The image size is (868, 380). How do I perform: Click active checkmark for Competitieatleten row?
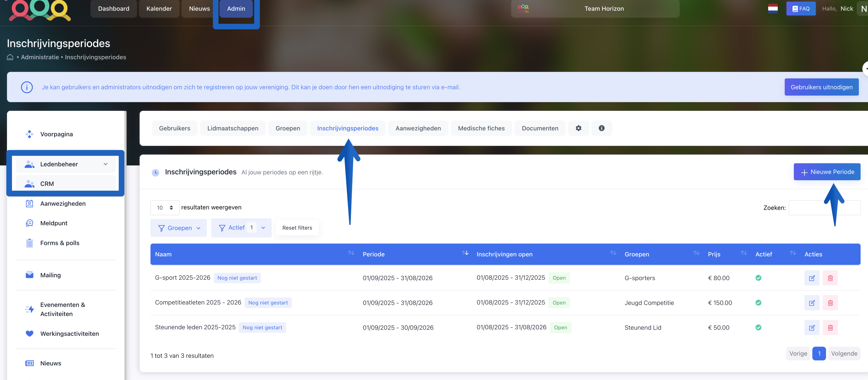pyautogui.click(x=758, y=303)
